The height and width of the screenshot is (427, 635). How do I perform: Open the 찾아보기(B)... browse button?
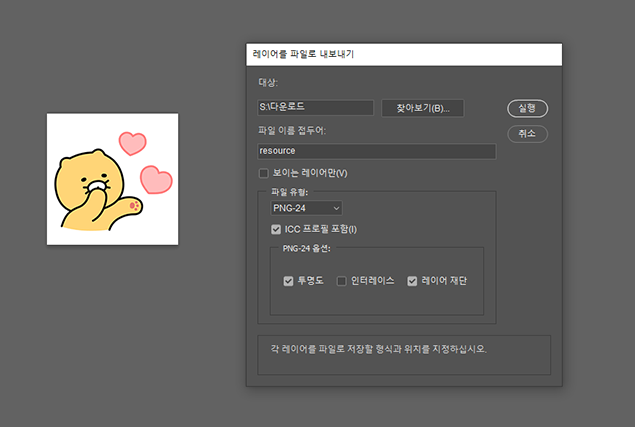tap(423, 108)
